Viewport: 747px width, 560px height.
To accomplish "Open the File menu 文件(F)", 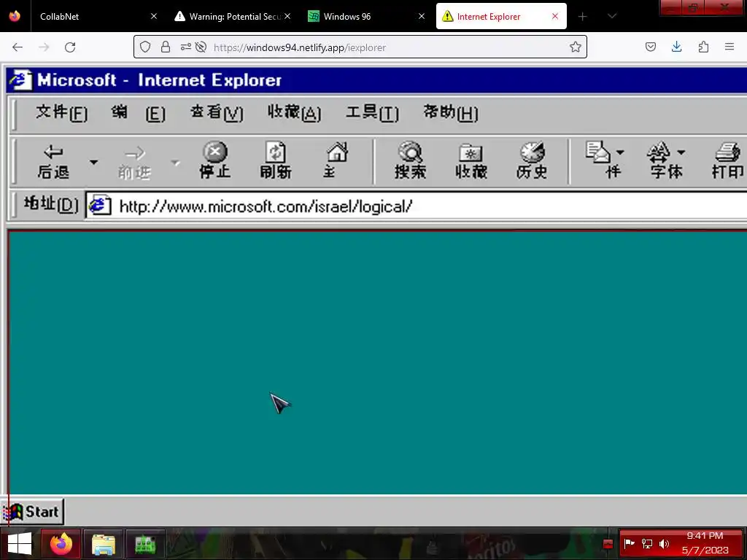I will coord(62,113).
